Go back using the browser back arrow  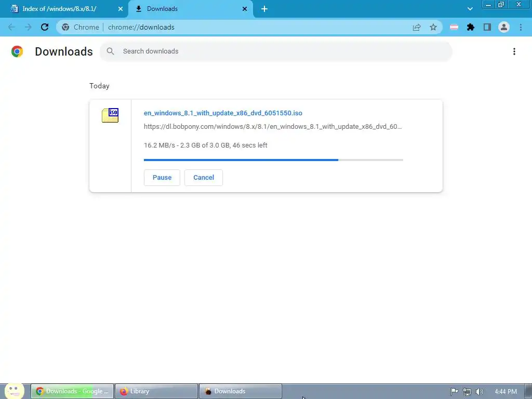tap(11, 27)
